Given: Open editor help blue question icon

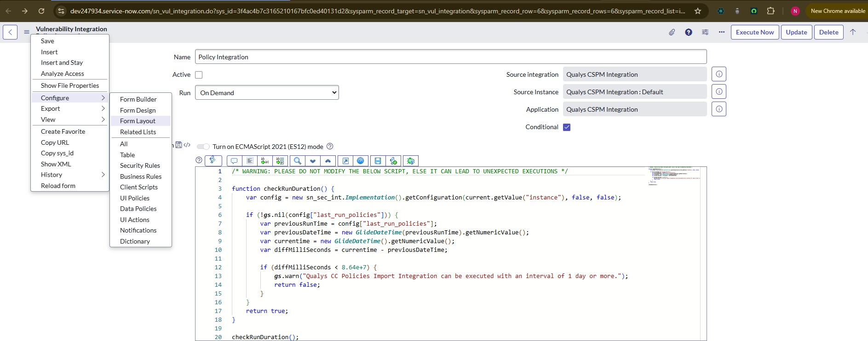Looking at the screenshot, I should [361, 161].
